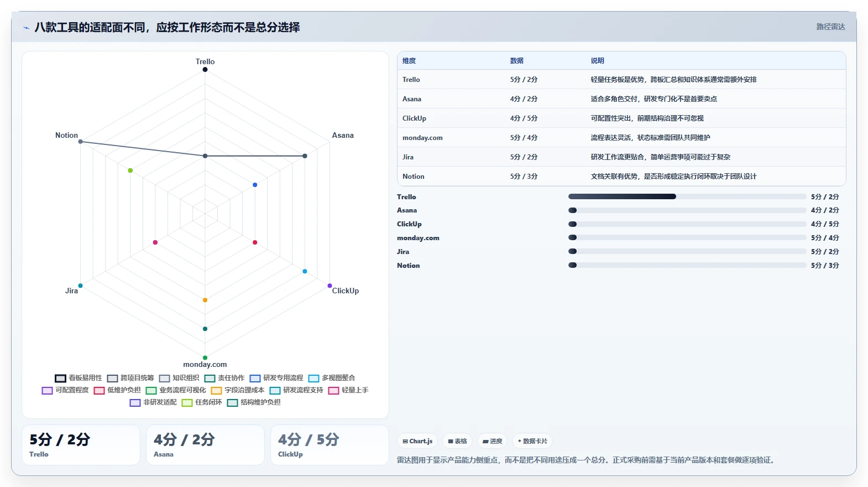868x487 pixels.
Task: Toggle the 跨项目统筹 legend series
Action: (x=130, y=378)
